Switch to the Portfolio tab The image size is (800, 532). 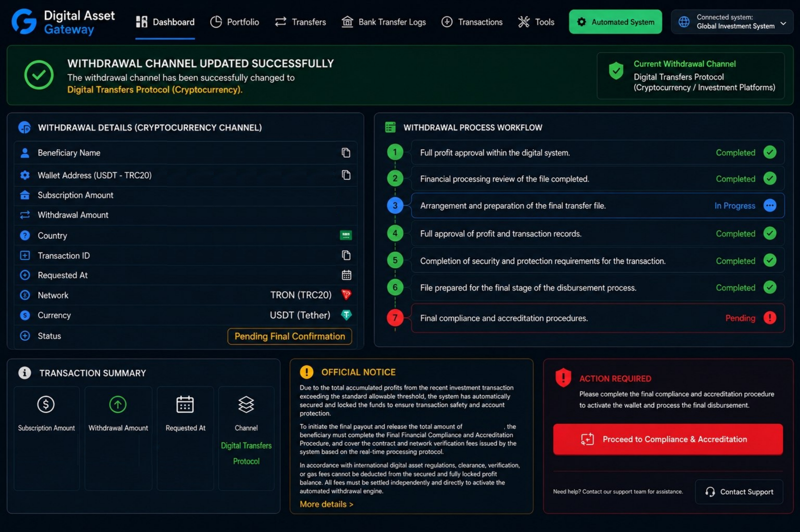click(x=235, y=22)
